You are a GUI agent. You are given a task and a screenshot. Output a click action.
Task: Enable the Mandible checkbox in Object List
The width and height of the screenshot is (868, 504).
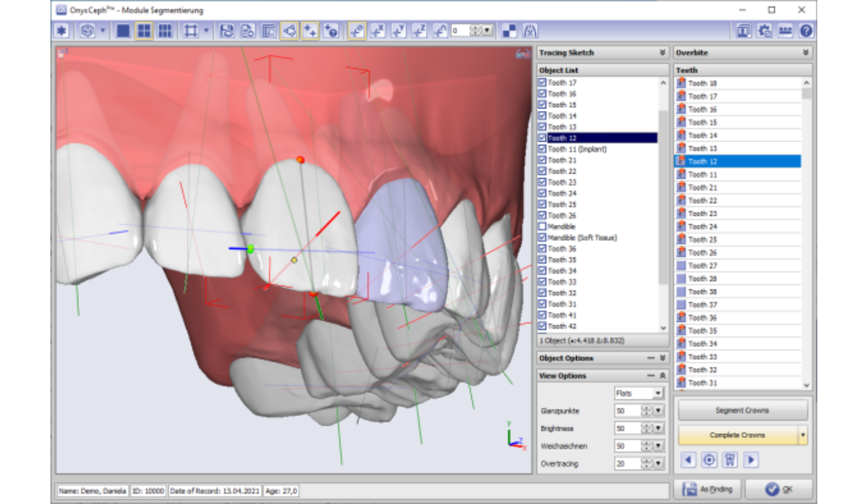(x=542, y=226)
